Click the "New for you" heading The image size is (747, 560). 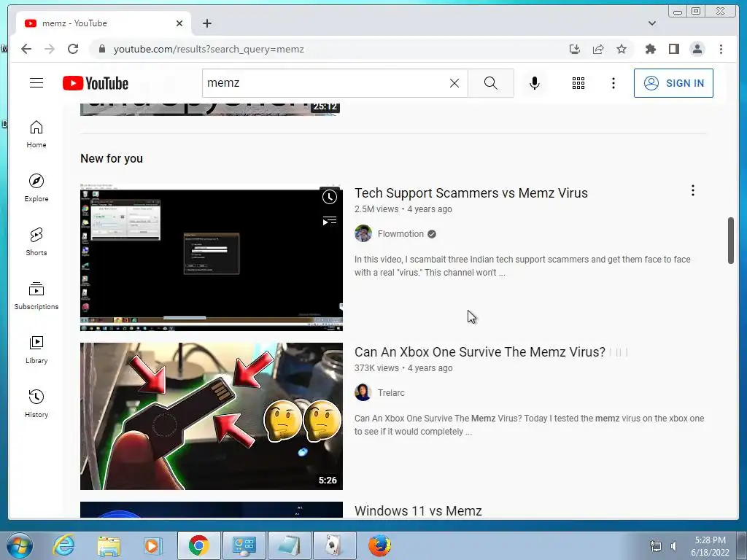(112, 158)
